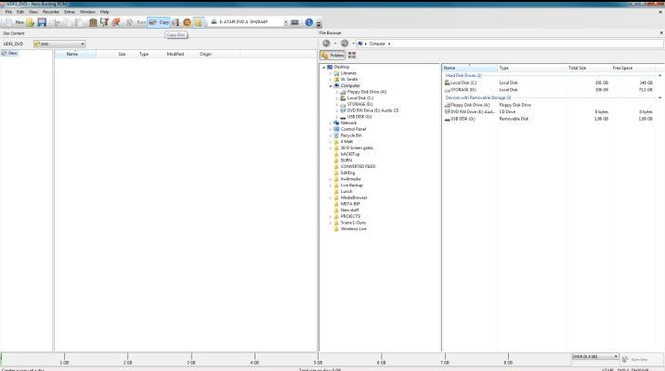Click the recorder device icon right of drive dropdown
The height and width of the screenshot is (371, 665).
[x=295, y=22]
